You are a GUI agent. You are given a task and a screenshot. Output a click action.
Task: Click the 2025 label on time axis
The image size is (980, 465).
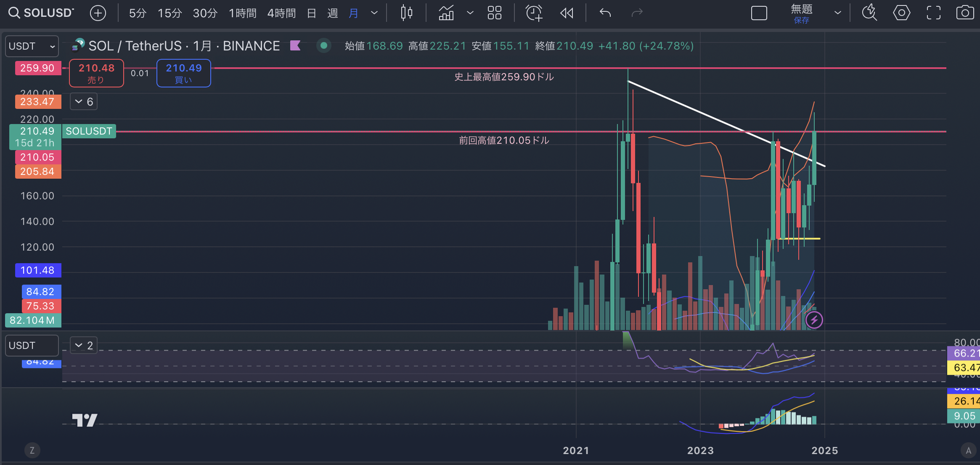click(824, 451)
